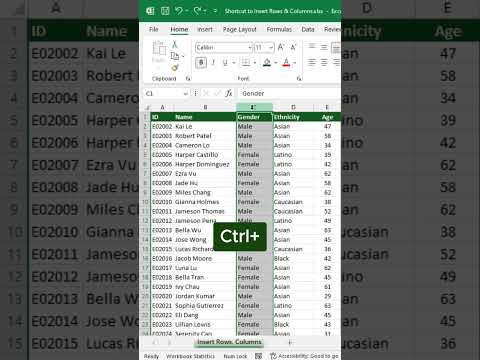Click the Center alignment icon
The width and height of the screenshot is (480, 360).
[x=324, y=62]
